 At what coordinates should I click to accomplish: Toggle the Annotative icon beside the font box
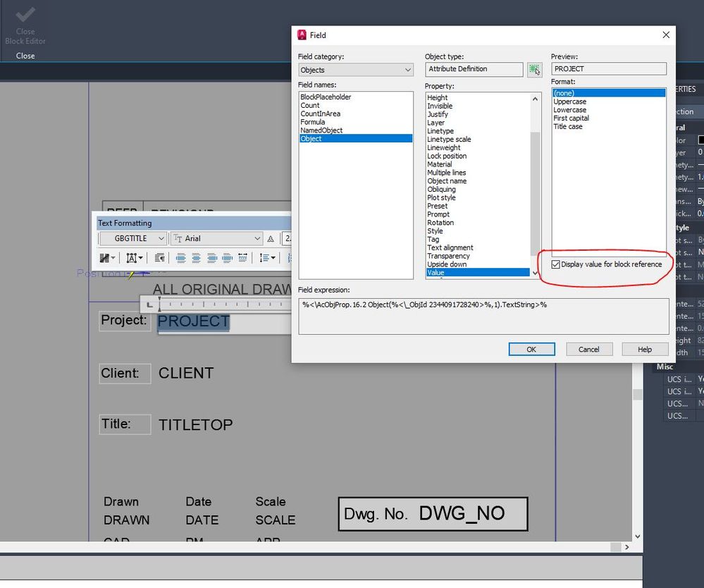pyautogui.click(x=271, y=238)
